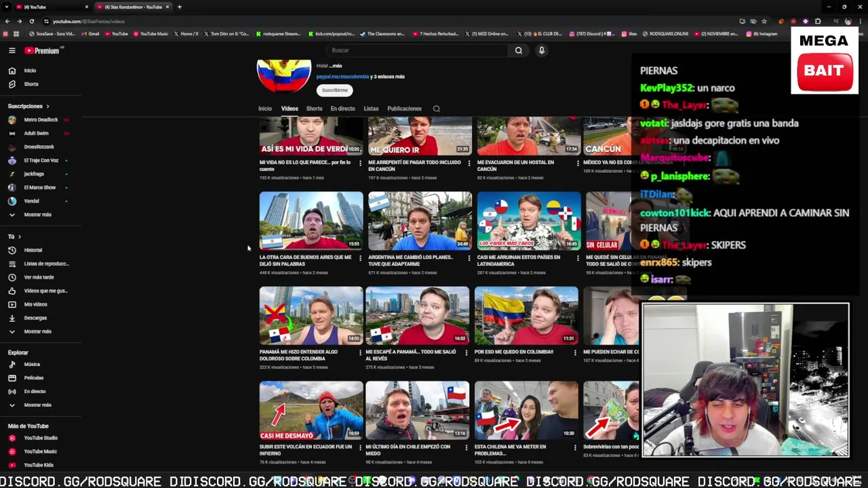Reload the browser page
Viewport: 868px width, 488px height.
(x=31, y=21)
